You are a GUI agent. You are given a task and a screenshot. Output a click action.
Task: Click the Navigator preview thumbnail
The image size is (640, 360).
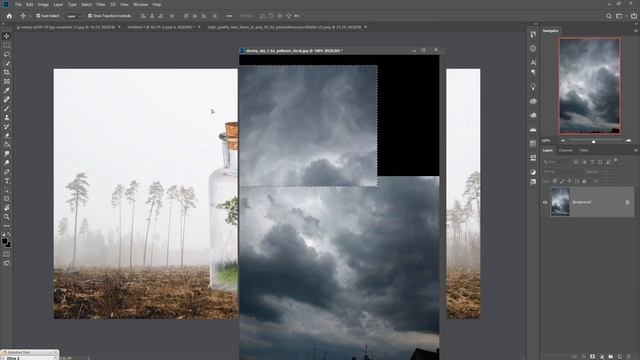tap(589, 86)
